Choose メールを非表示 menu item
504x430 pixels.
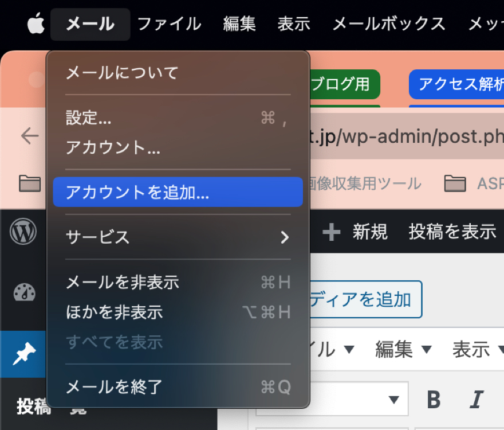click(178, 282)
